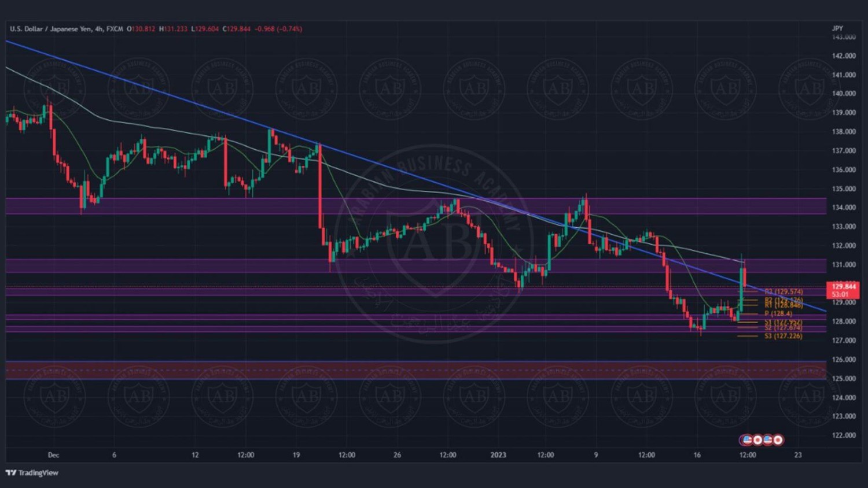868x488 pixels.
Task: Click the open value O130.812
Action: [x=141, y=28]
